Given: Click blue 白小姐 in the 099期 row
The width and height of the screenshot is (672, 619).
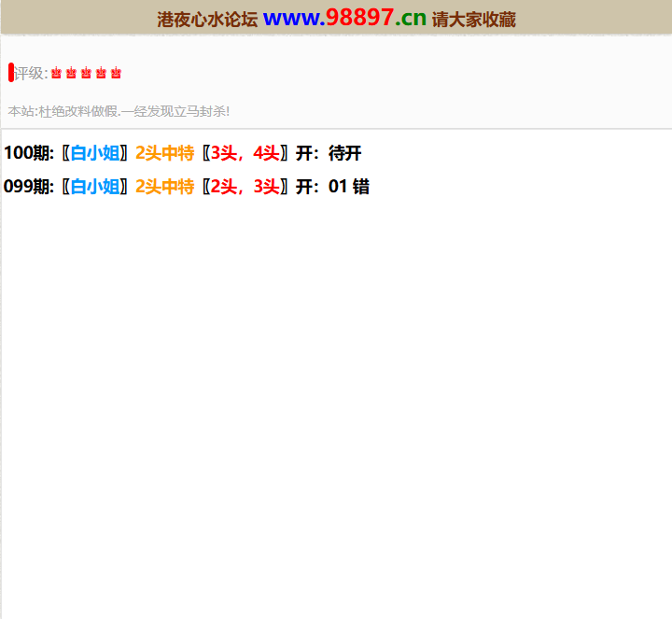Looking at the screenshot, I should [x=95, y=187].
